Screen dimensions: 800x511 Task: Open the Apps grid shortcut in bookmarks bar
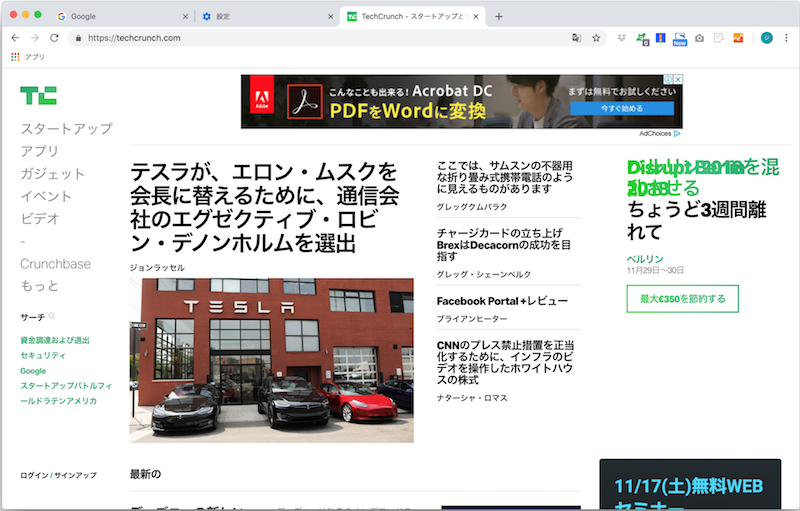[x=15, y=57]
